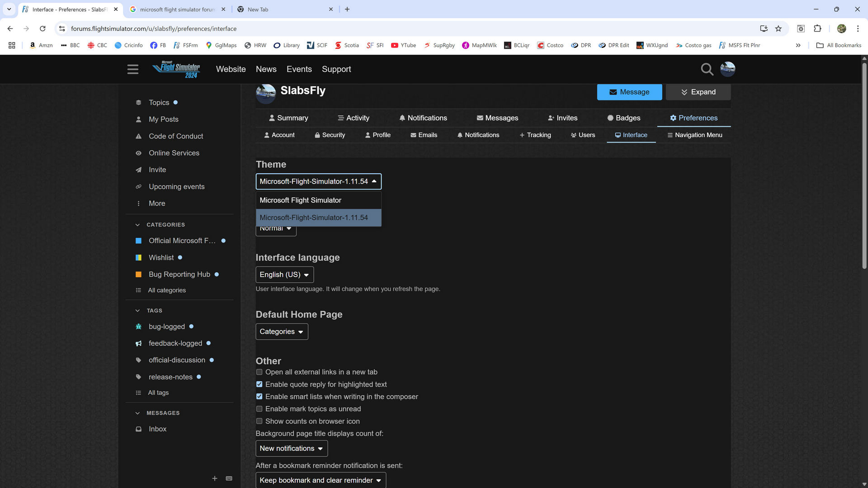Toggle Open all external links in new tab
The image size is (868, 488).
click(x=259, y=372)
